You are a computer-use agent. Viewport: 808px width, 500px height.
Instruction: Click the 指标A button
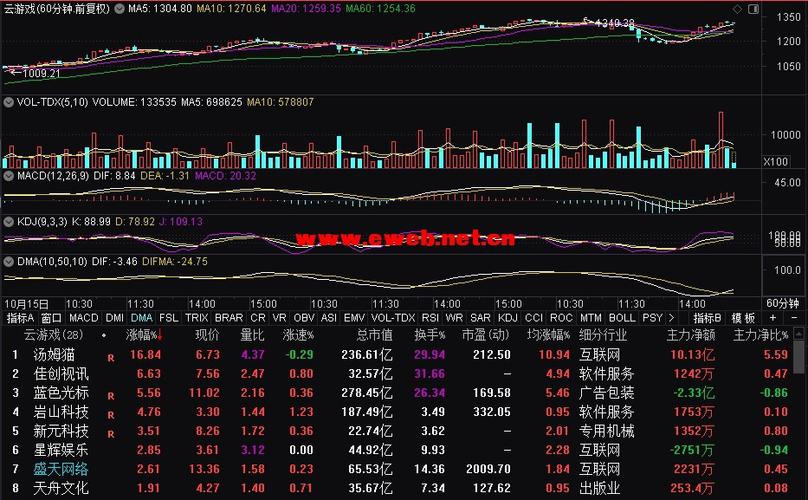point(20,318)
